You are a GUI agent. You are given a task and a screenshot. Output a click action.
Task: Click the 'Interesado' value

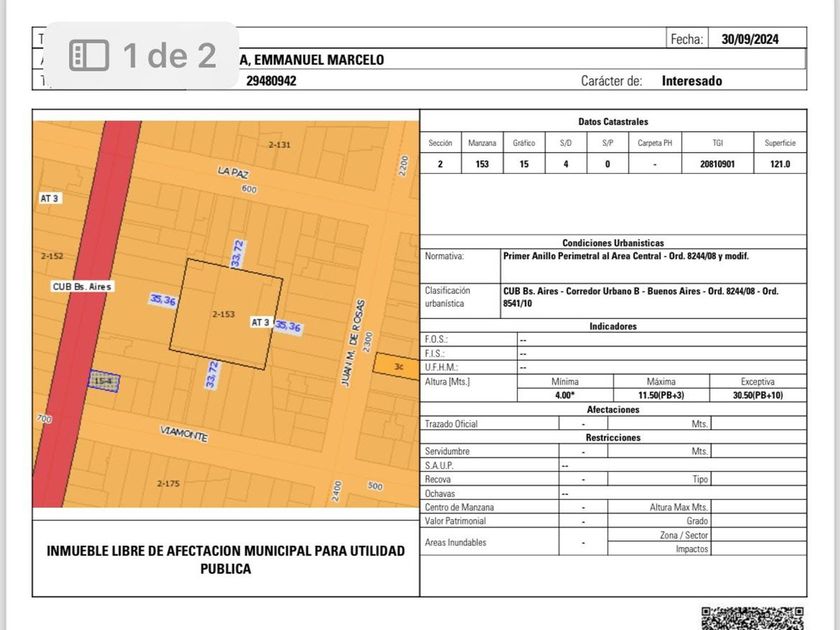692,81
